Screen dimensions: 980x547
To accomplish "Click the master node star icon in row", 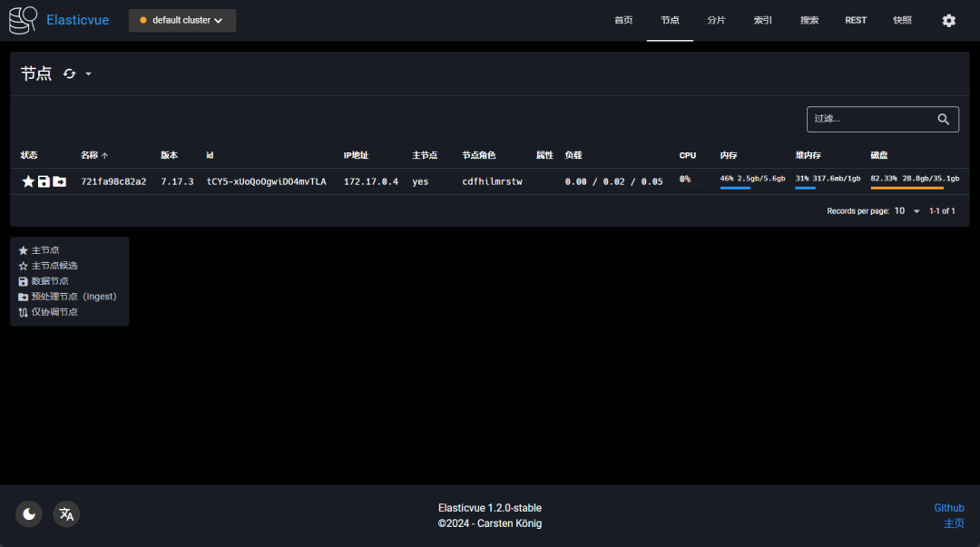I will [x=28, y=181].
